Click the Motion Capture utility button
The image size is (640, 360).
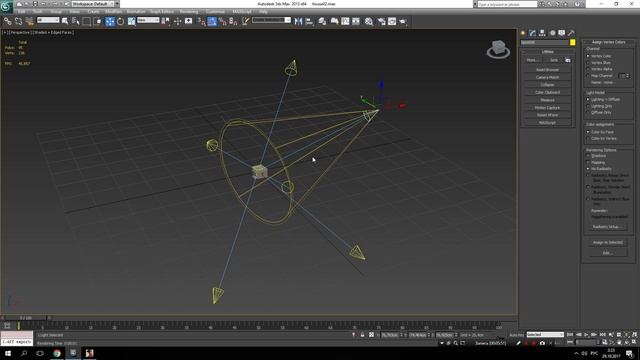(x=547, y=108)
